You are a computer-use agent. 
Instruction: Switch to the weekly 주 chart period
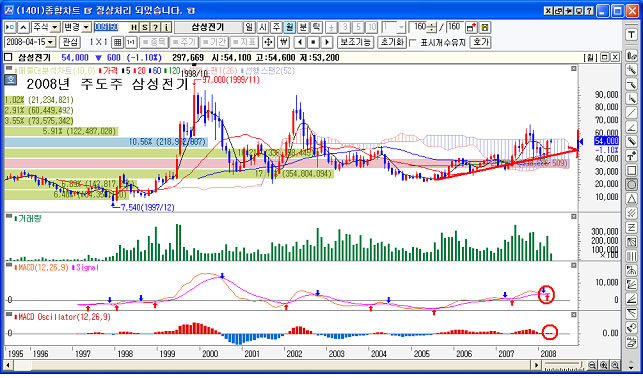276,27
